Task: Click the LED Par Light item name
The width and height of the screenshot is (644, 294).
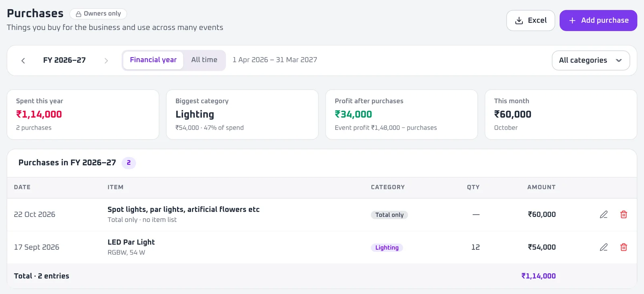Action: point(131,242)
